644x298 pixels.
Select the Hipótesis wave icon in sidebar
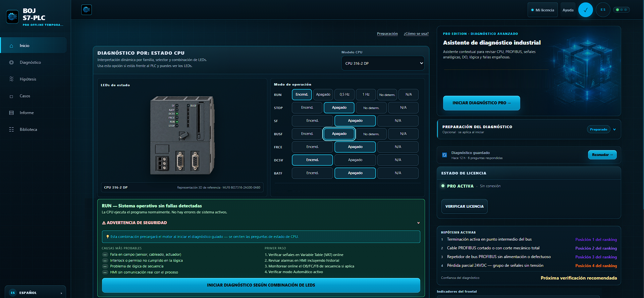[11, 79]
